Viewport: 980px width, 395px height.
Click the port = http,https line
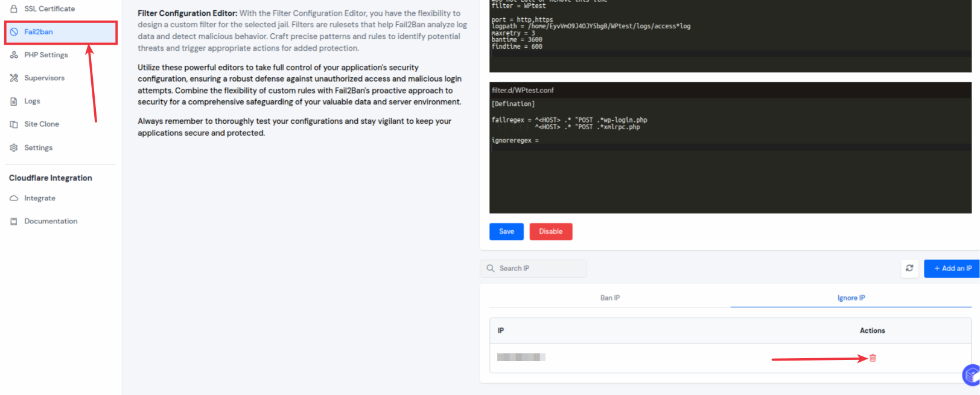pyautogui.click(x=522, y=19)
